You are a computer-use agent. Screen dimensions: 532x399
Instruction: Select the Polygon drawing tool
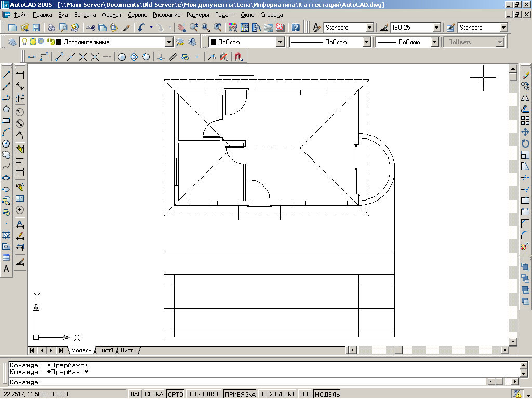(6, 109)
